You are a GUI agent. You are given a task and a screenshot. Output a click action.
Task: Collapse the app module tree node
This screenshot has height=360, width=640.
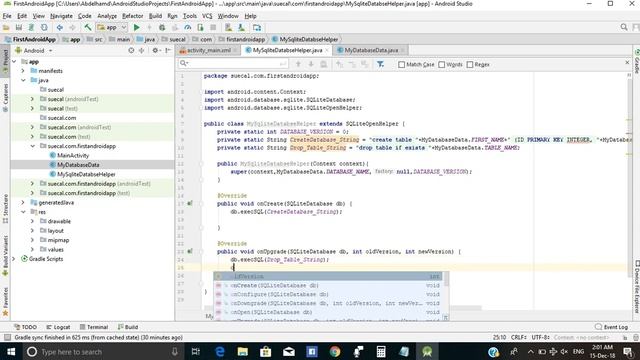[14, 62]
